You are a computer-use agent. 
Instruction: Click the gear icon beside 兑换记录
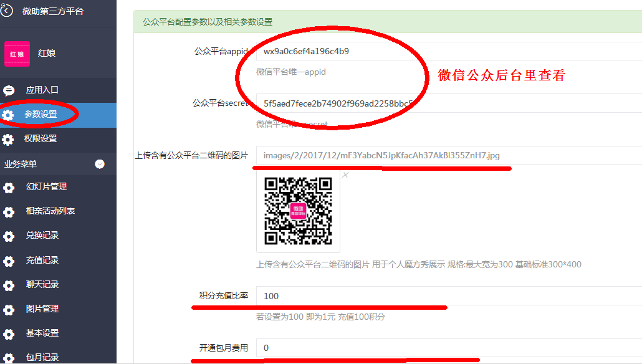(9, 236)
